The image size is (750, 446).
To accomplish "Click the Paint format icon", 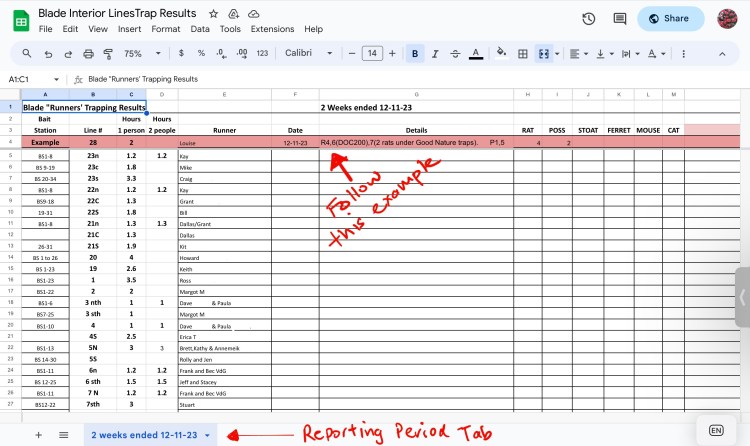I will (109, 53).
